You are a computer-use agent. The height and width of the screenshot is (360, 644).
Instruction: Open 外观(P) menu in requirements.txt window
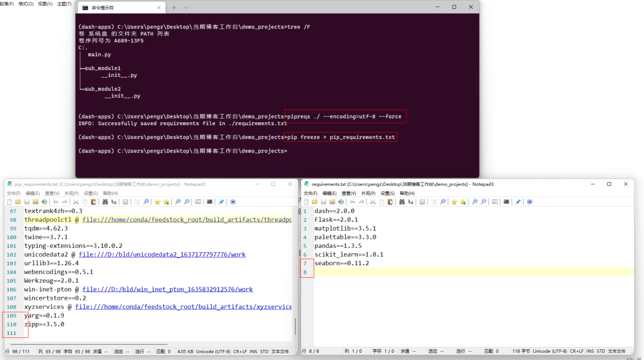[368, 193]
